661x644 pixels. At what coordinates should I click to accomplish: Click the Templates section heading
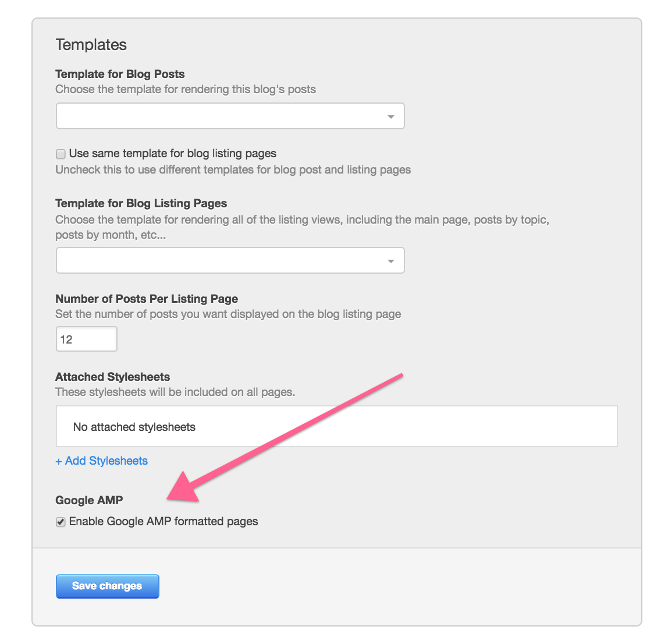pos(91,45)
